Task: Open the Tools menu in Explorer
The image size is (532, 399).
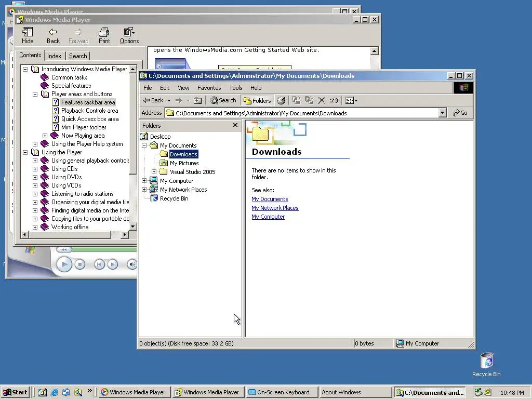Action: pos(236,88)
